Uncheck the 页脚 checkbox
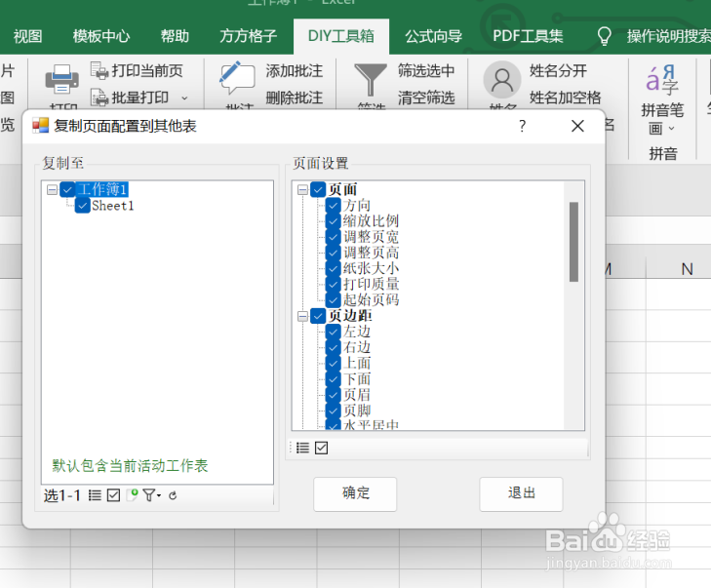The image size is (711, 588). 333,411
